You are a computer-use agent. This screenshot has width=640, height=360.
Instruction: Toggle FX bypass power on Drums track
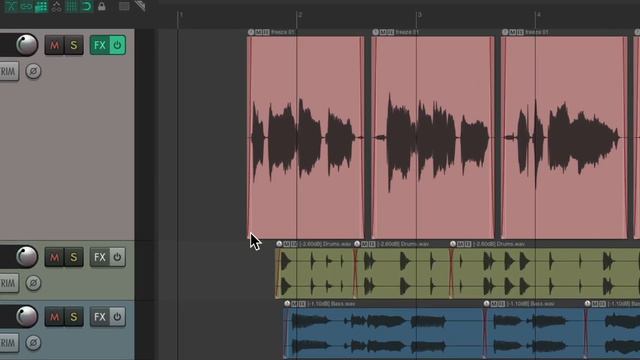pyautogui.click(x=117, y=257)
